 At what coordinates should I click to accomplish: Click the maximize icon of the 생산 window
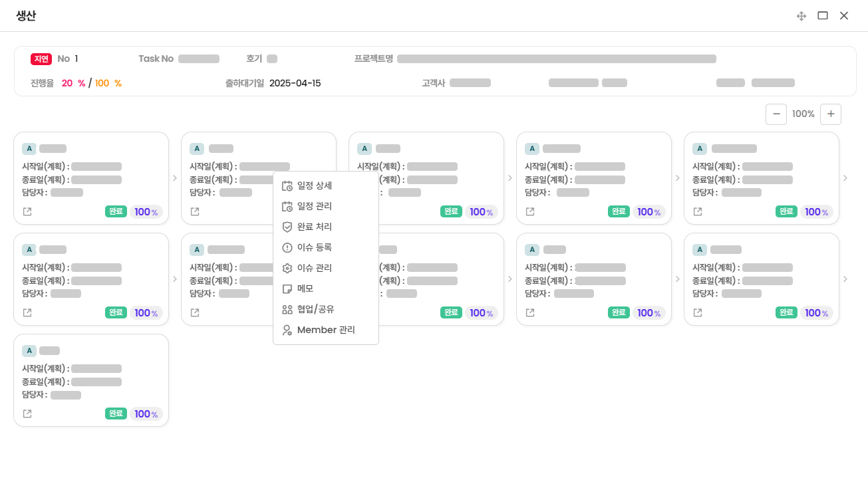coord(823,16)
